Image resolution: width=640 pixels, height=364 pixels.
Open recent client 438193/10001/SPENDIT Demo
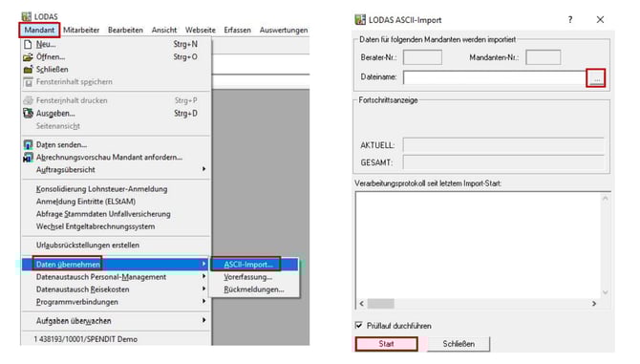coord(86,339)
